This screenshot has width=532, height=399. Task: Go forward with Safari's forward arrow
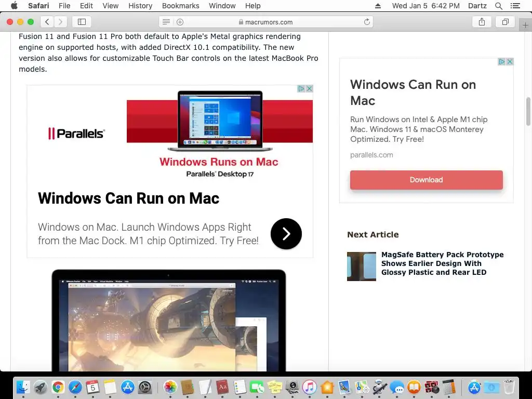pos(60,22)
